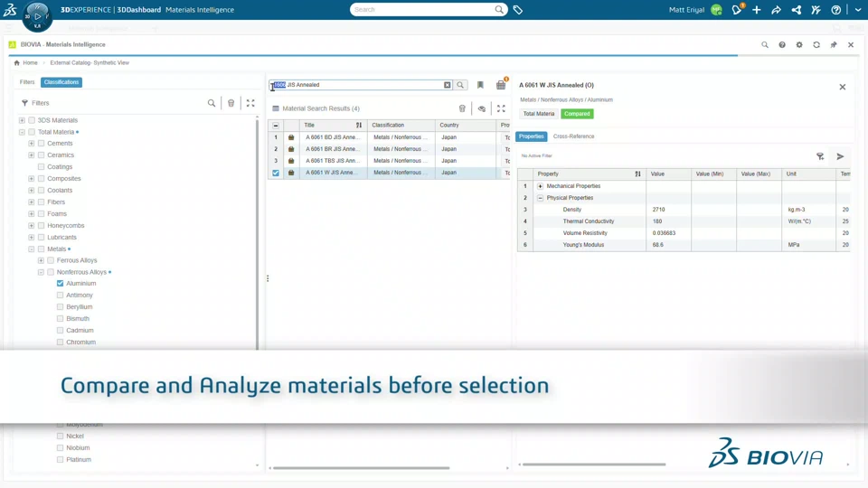Open the user menu chevron at top right

coord(857,9)
